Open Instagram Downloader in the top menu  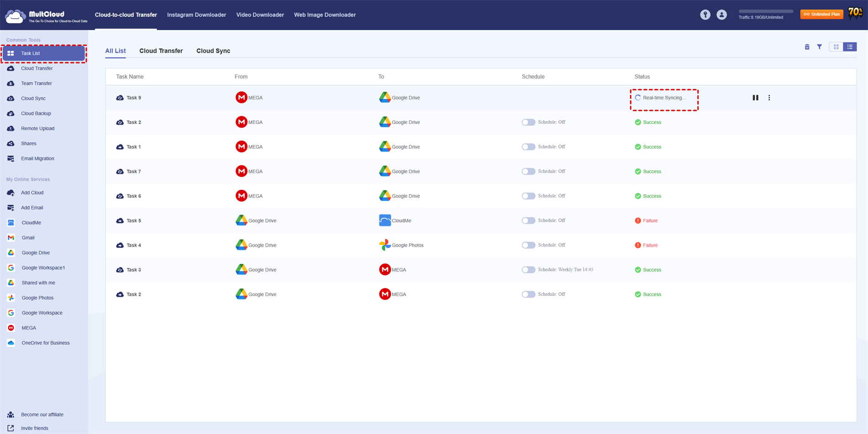pos(196,15)
